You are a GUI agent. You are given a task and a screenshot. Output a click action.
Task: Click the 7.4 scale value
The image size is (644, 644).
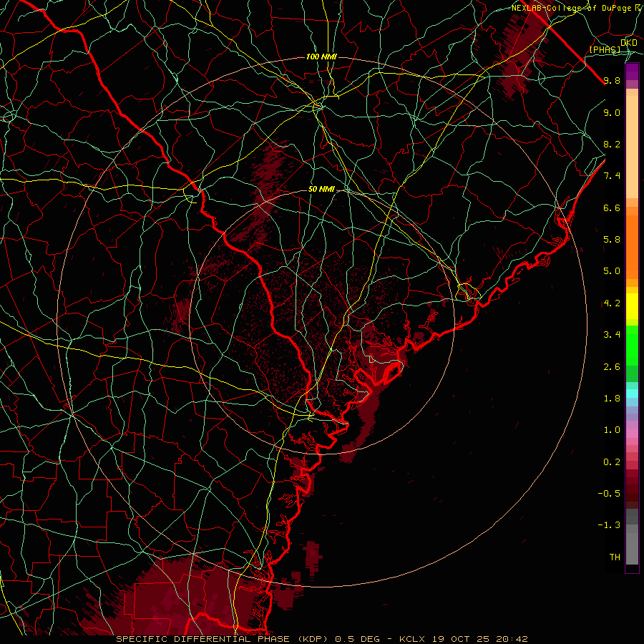(x=612, y=176)
